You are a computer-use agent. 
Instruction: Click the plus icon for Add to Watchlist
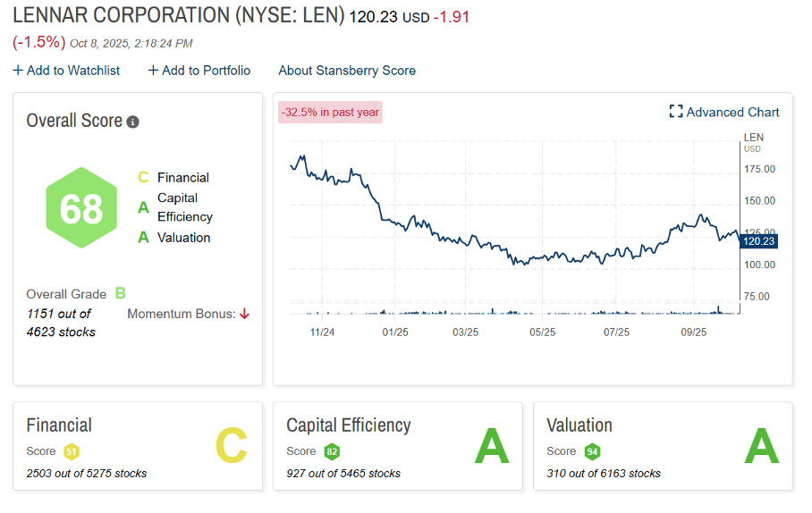pos(19,71)
